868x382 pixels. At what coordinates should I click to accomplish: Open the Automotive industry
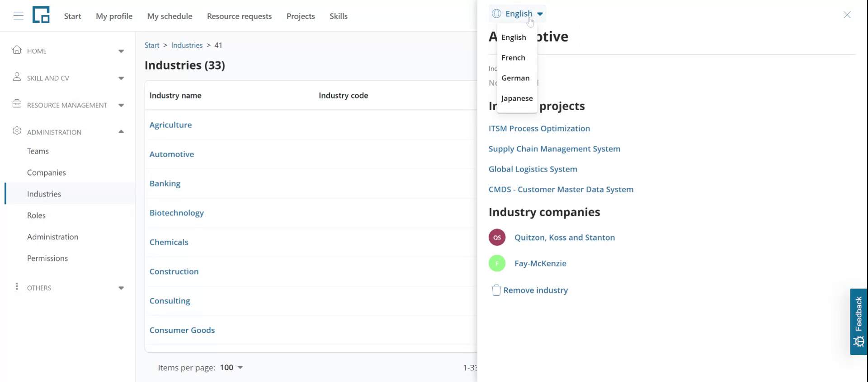tap(172, 154)
